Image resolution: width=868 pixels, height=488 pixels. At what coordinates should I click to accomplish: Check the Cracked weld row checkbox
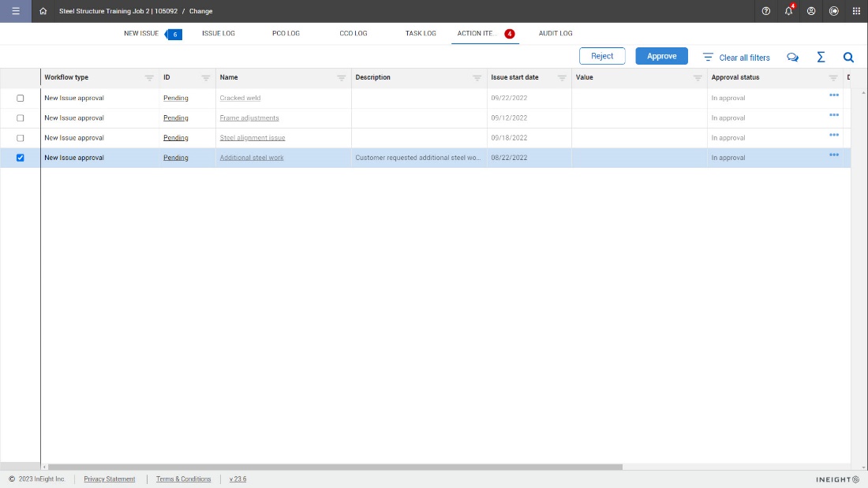click(21, 99)
